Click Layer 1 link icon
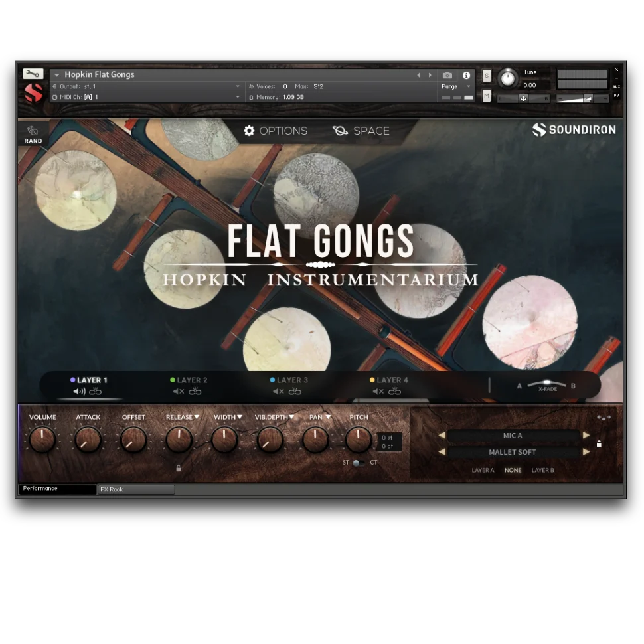 [96, 392]
